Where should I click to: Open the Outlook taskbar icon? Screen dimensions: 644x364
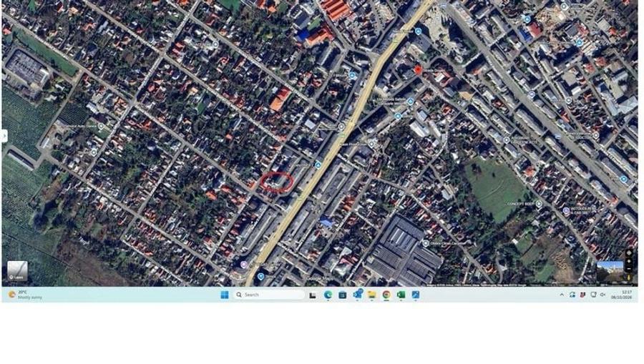click(357, 294)
